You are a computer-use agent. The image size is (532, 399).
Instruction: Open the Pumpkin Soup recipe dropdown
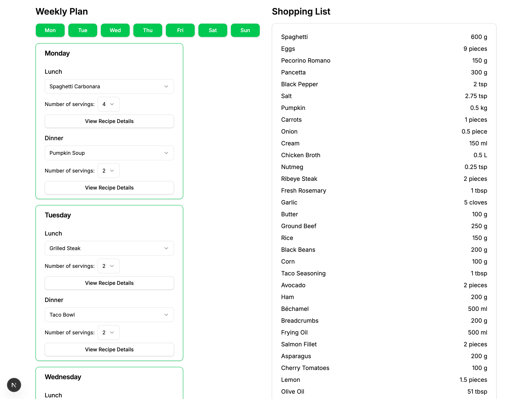(109, 153)
